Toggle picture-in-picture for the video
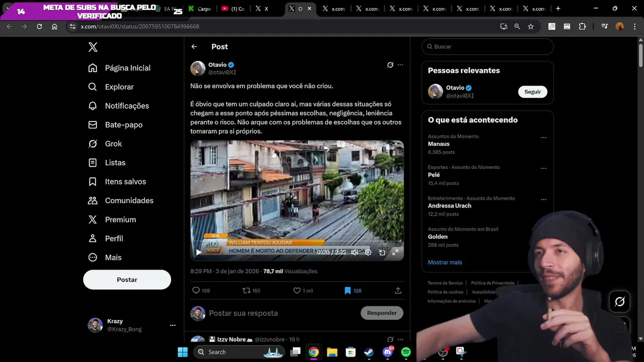This screenshot has height=362, width=644. pyautogui.click(x=382, y=252)
